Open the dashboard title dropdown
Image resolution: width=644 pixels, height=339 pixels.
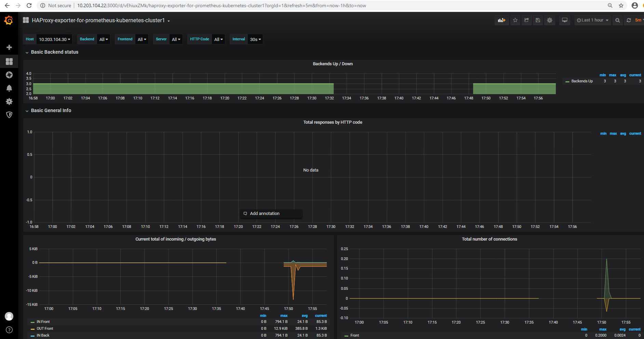tap(101, 21)
